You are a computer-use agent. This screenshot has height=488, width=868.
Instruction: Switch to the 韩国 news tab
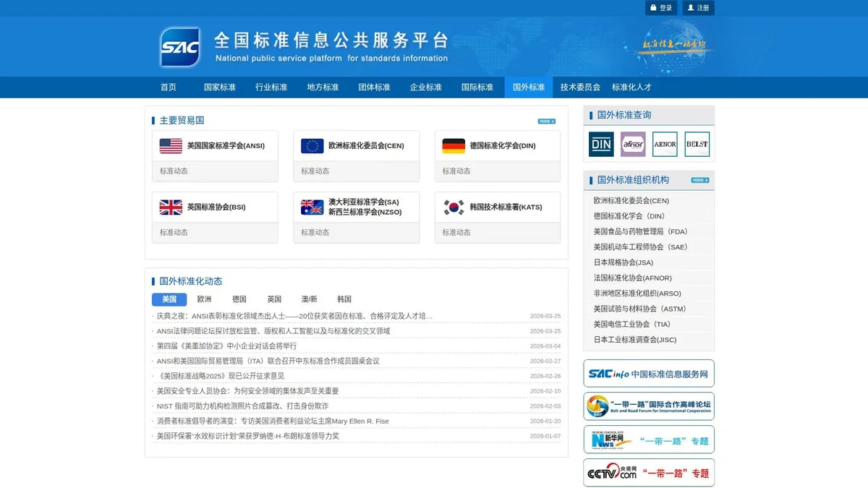click(x=344, y=299)
